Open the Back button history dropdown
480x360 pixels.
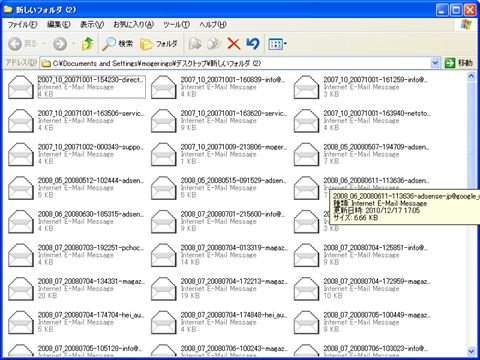pos(44,44)
